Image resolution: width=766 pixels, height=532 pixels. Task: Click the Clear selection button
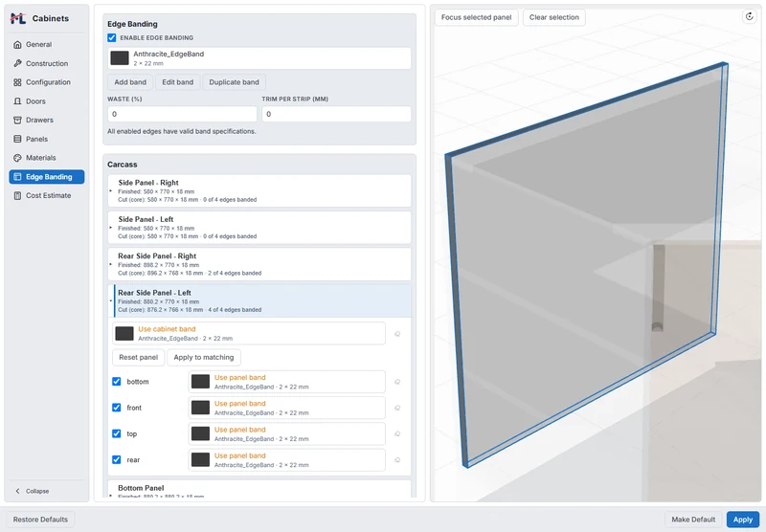tap(554, 17)
